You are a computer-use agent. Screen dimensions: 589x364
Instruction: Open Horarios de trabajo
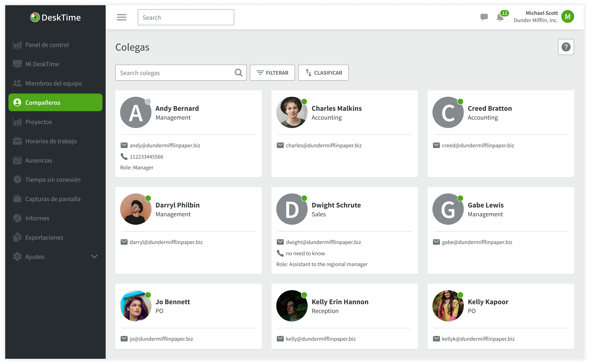pyautogui.click(x=55, y=141)
